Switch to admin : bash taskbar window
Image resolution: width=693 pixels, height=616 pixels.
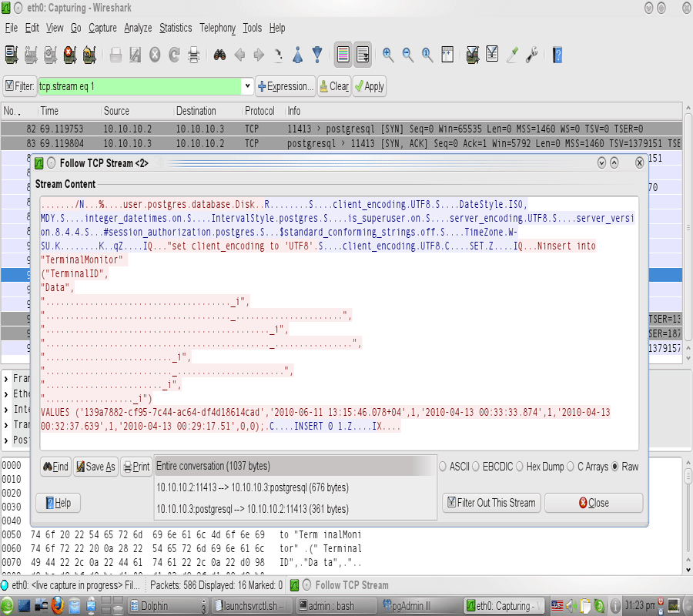335,606
